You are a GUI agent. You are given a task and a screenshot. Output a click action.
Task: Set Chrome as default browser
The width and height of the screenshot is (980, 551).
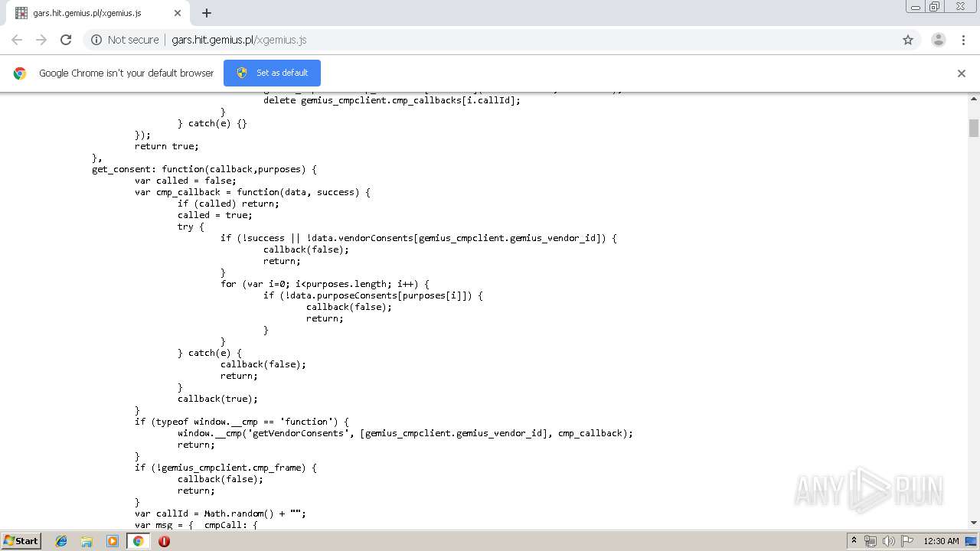coord(272,73)
